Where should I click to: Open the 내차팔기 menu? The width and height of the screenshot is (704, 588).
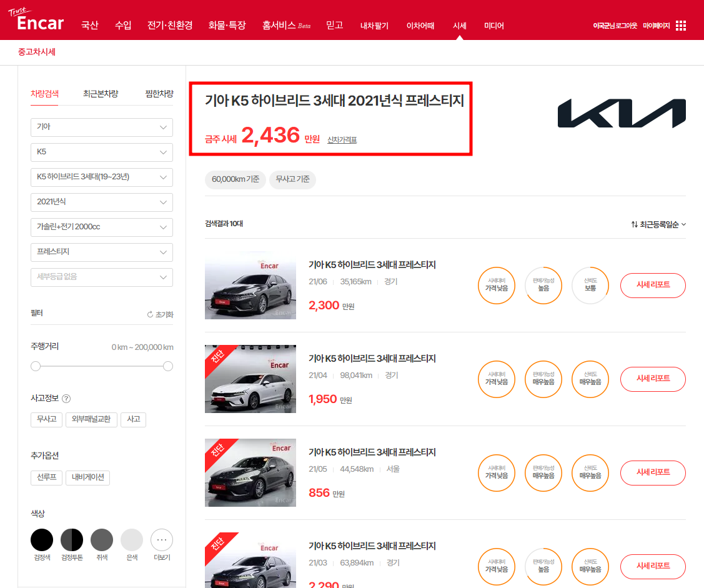374,26
